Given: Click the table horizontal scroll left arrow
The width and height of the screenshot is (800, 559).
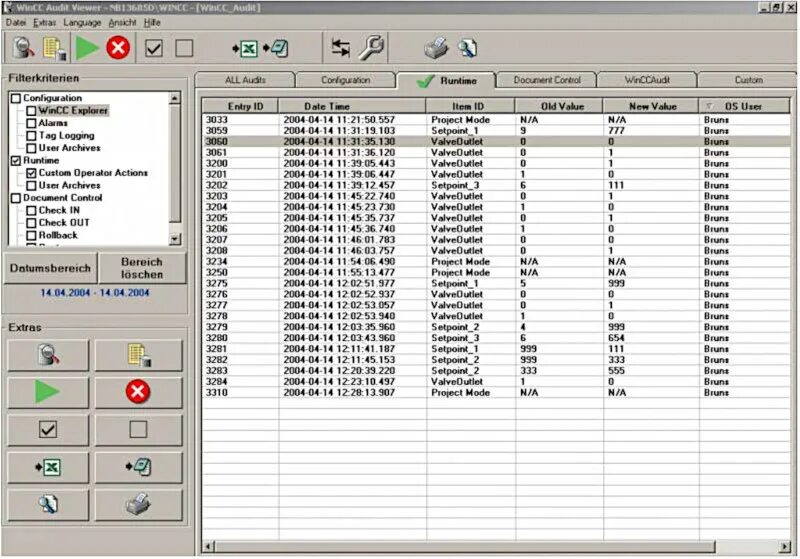Looking at the screenshot, I should [208, 547].
